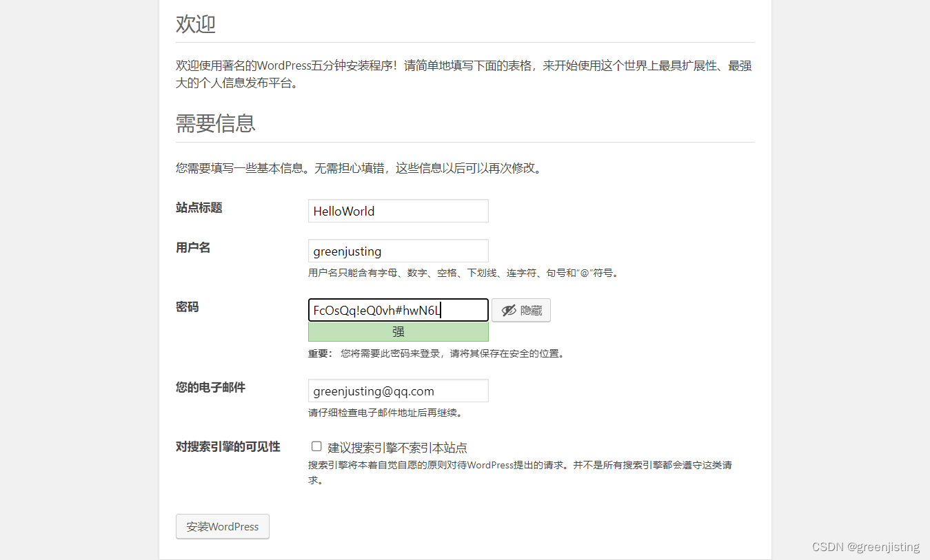Click the 强 password strength indicator bar
Screen dimensions: 930x560
(398, 331)
